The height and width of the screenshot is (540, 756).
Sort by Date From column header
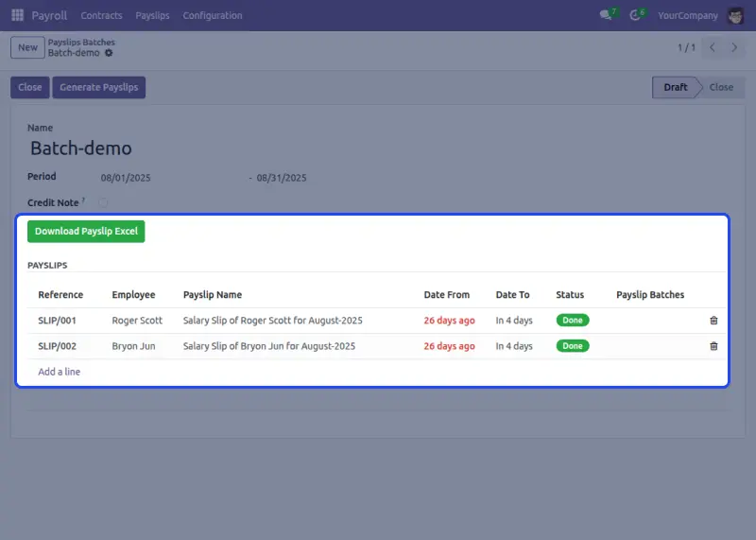446,295
